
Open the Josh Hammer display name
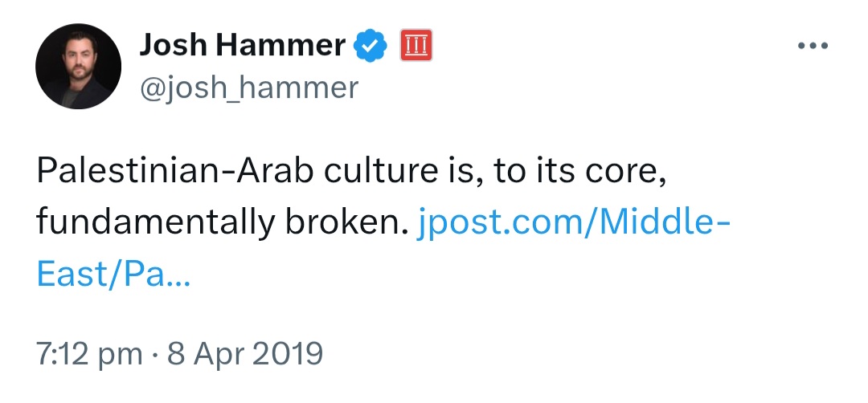click(x=242, y=45)
